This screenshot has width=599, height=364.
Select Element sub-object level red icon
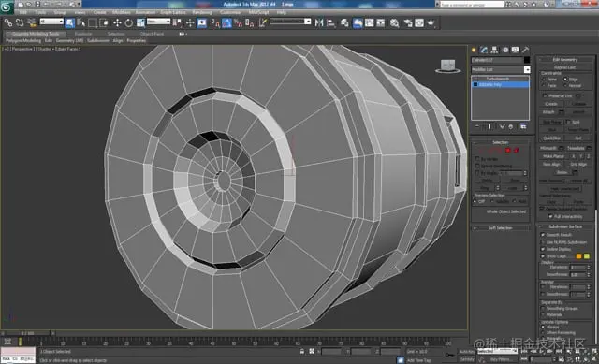pos(517,151)
